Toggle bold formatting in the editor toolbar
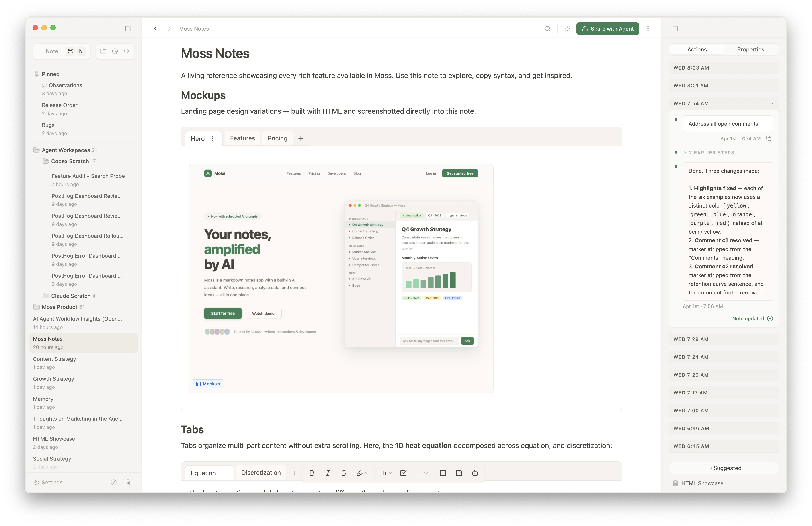The height and width of the screenshot is (526, 812). (312, 473)
